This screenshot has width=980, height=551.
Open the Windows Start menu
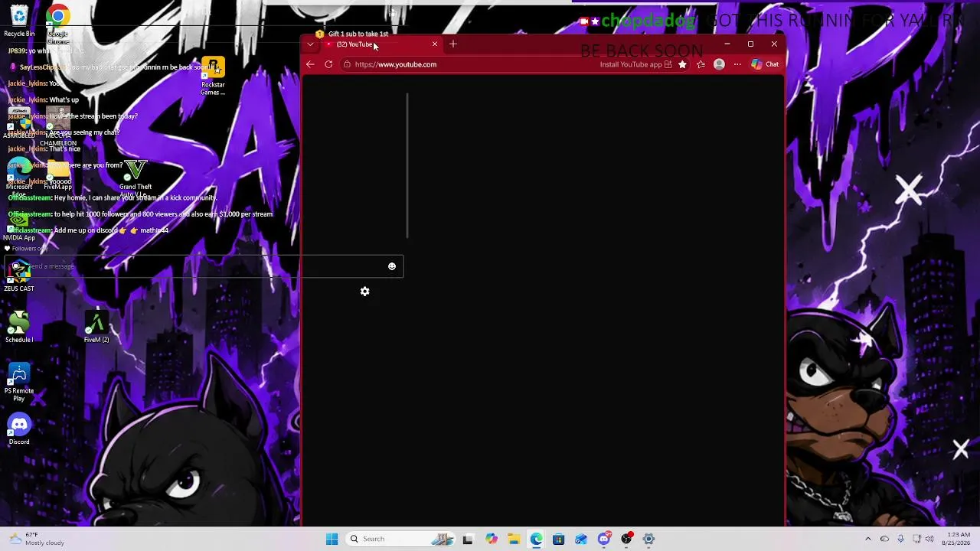point(332,539)
